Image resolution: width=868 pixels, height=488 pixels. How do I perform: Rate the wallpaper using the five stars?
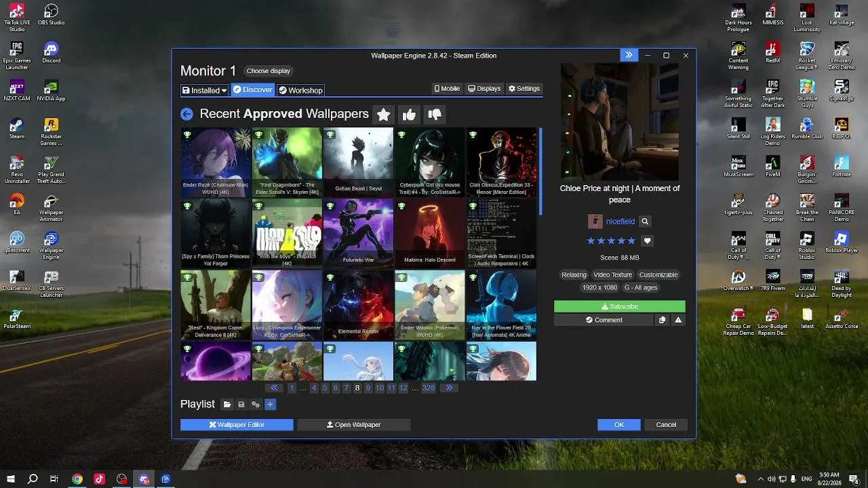611,241
